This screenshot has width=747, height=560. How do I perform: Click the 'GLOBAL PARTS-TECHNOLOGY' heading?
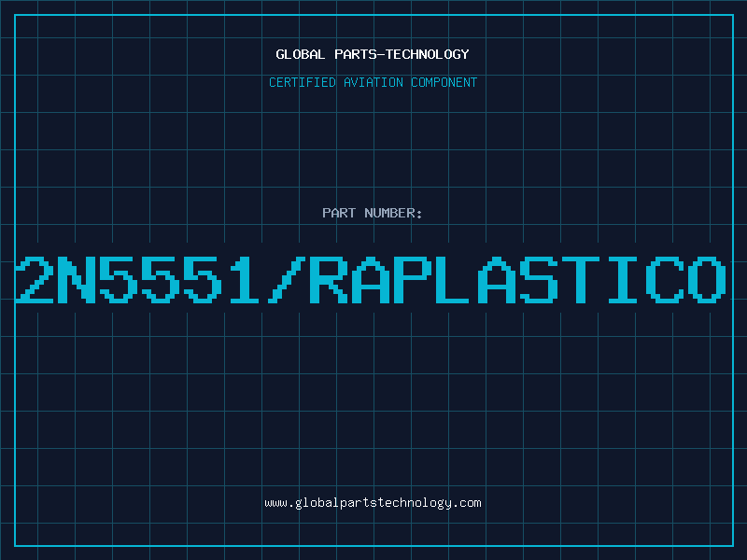[x=373, y=54]
